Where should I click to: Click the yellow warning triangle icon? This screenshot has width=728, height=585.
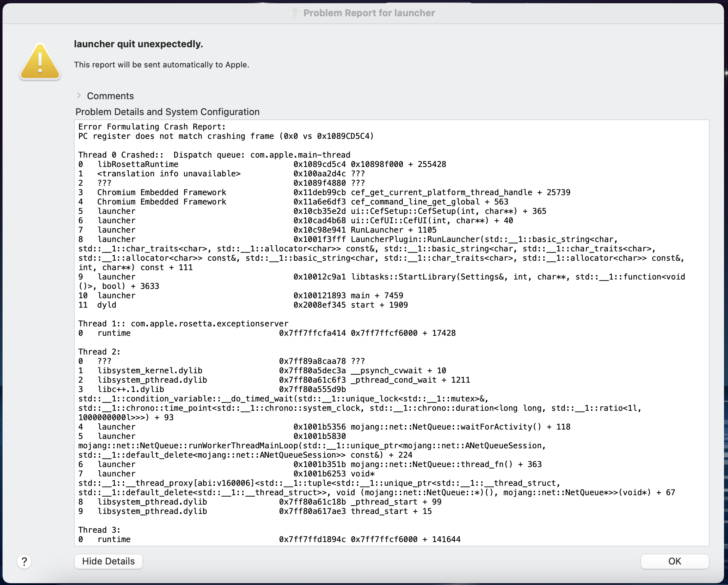40,61
